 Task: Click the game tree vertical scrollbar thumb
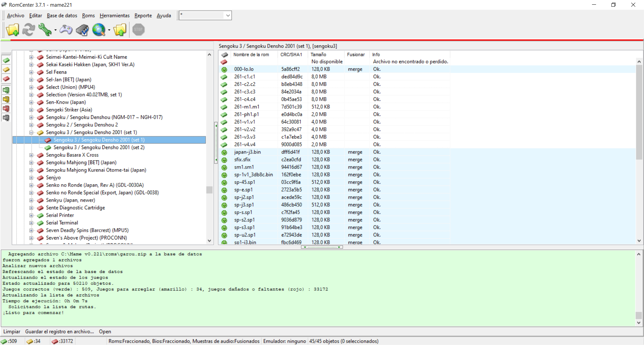[209, 190]
